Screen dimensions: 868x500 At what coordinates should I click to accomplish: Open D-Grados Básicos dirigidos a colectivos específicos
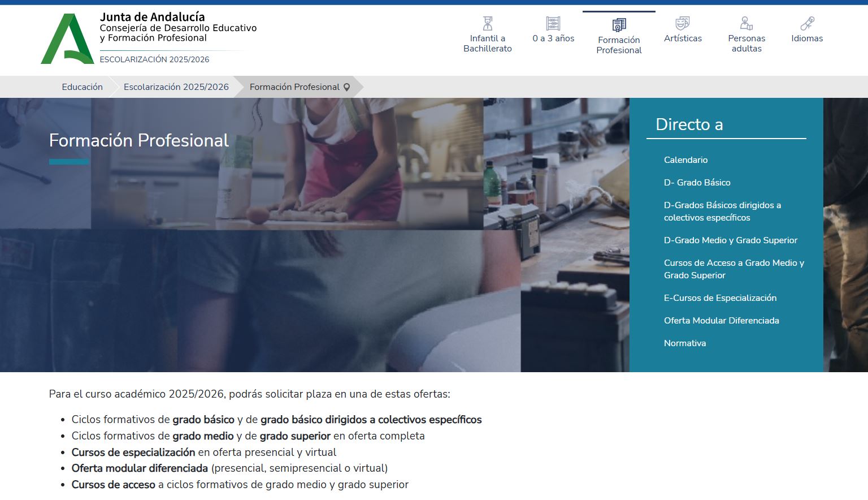point(722,212)
